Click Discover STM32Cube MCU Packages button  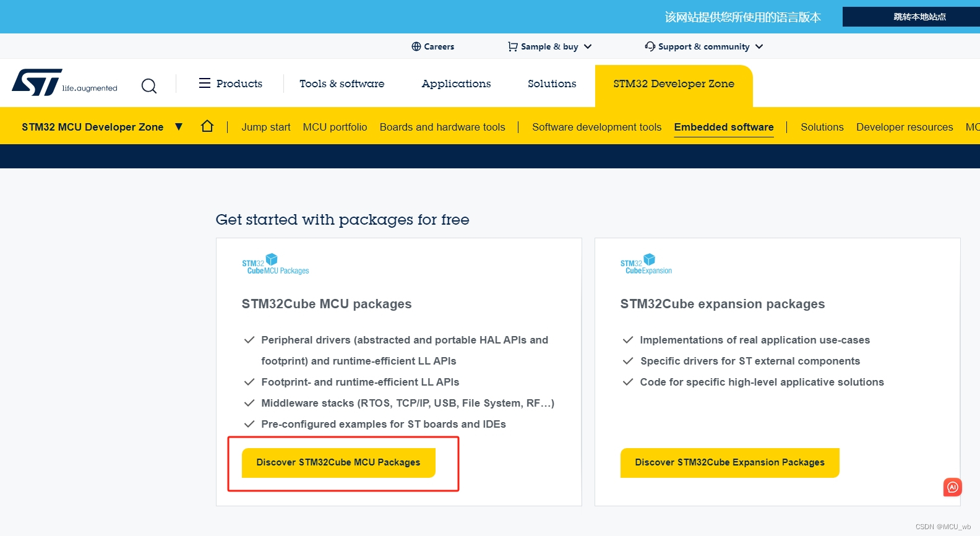coord(338,462)
